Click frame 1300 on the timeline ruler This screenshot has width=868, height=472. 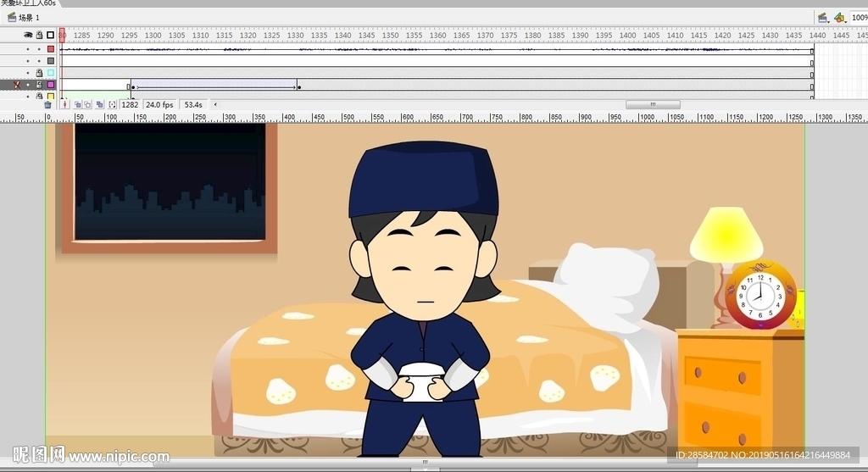point(153,35)
